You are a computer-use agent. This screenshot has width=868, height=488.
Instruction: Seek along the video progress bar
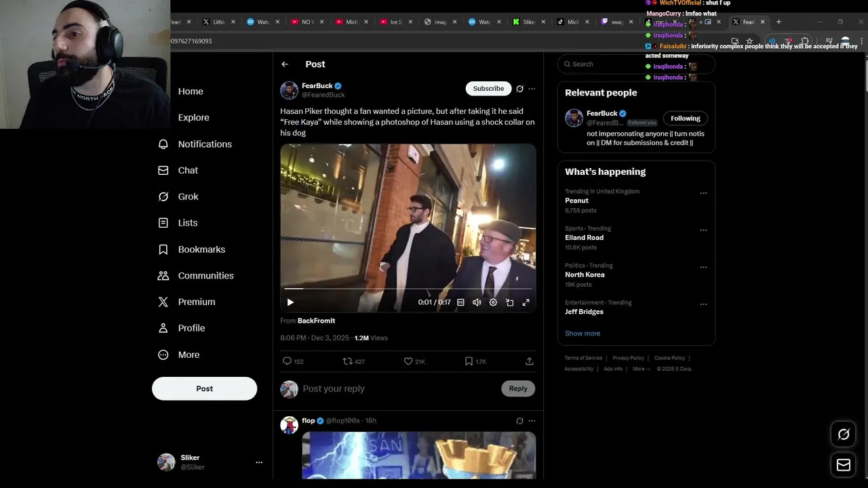click(x=408, y=289)
